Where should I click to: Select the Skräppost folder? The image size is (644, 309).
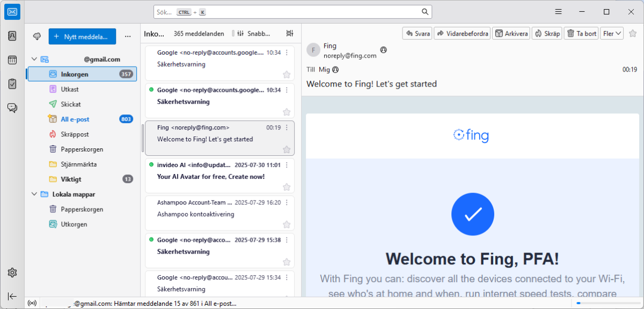[x=75, y=134]
